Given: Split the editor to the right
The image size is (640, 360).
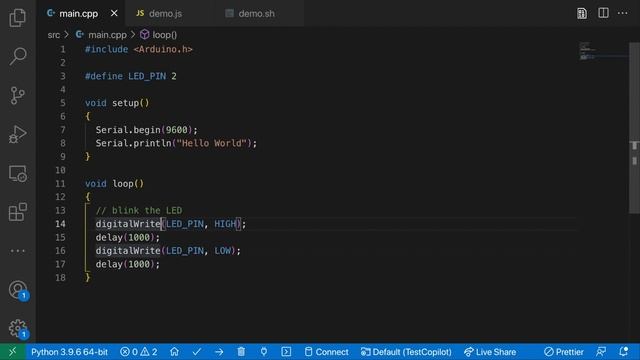Looking at the screenshot, I should [603, 13].
